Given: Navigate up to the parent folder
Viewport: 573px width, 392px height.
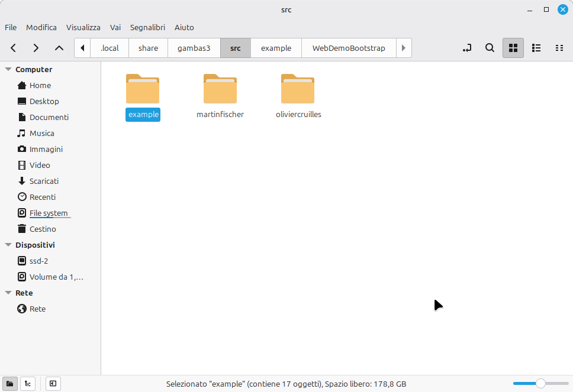Looking at the screenshot, I should [x=59, y=48].
